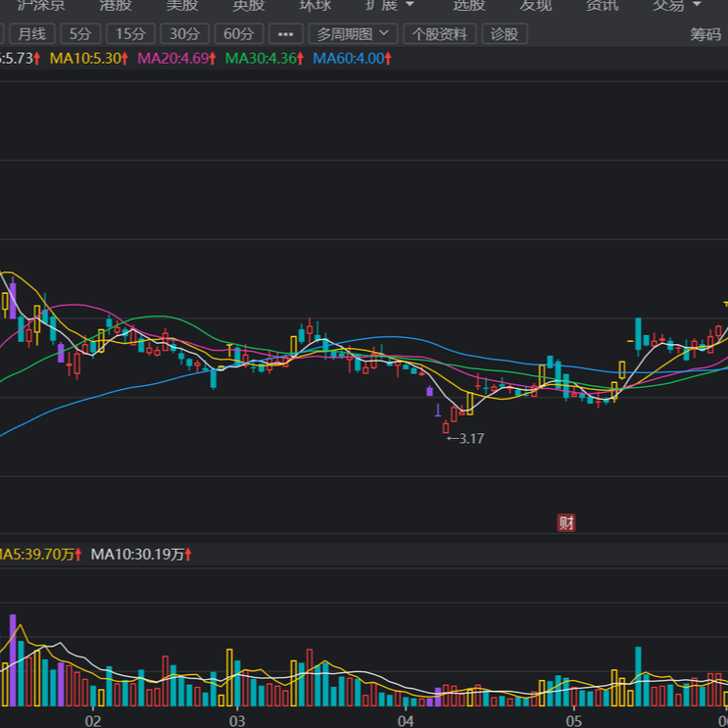Open the 英股 market tab
This screenshot has width=728, height=728.
point(249,5)
